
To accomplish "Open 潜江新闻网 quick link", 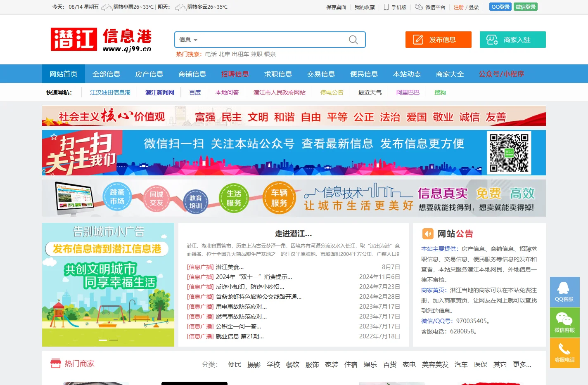I will (160, 92).
